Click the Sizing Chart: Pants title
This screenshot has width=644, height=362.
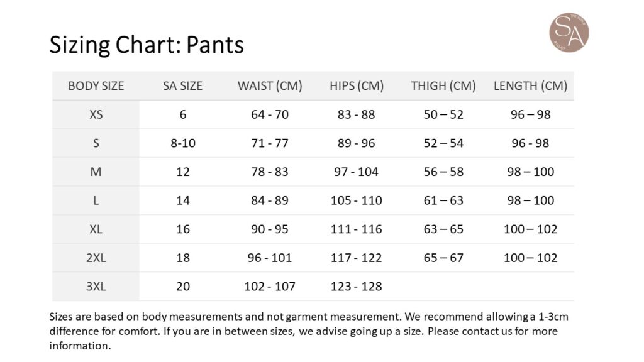click(x=147, y=45)
